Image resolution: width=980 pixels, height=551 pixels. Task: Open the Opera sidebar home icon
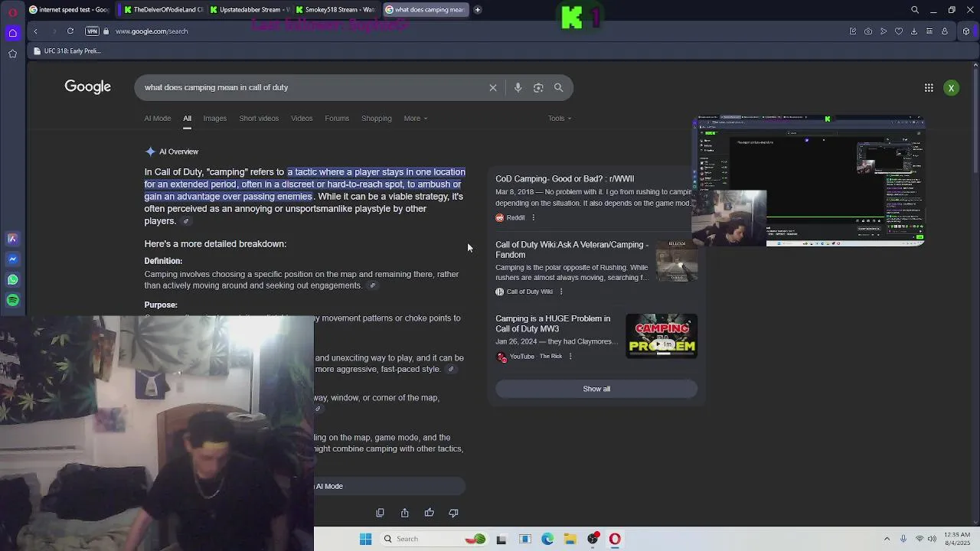[x=12, y=32]
